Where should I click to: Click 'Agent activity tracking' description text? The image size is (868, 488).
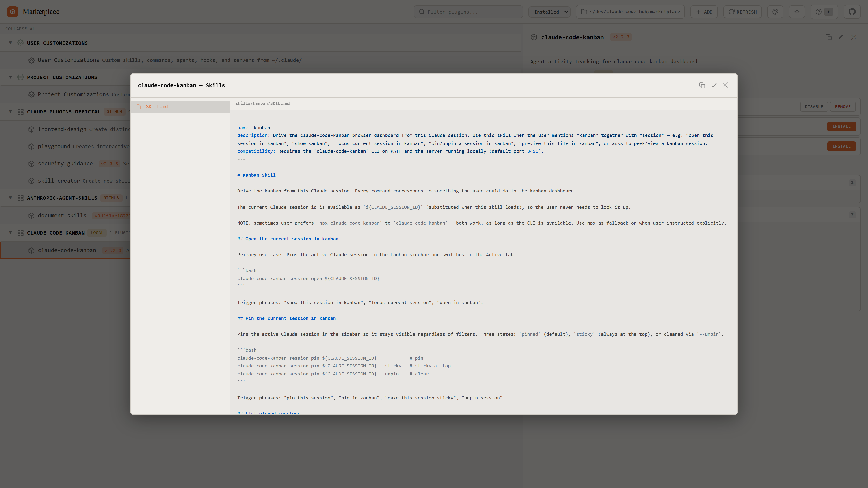614,62
